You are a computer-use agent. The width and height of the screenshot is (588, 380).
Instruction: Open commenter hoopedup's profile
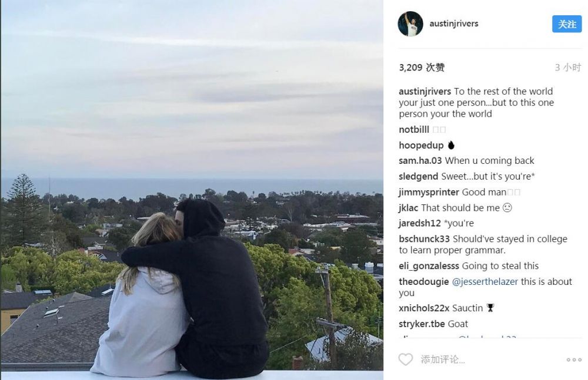pos(421,146)
